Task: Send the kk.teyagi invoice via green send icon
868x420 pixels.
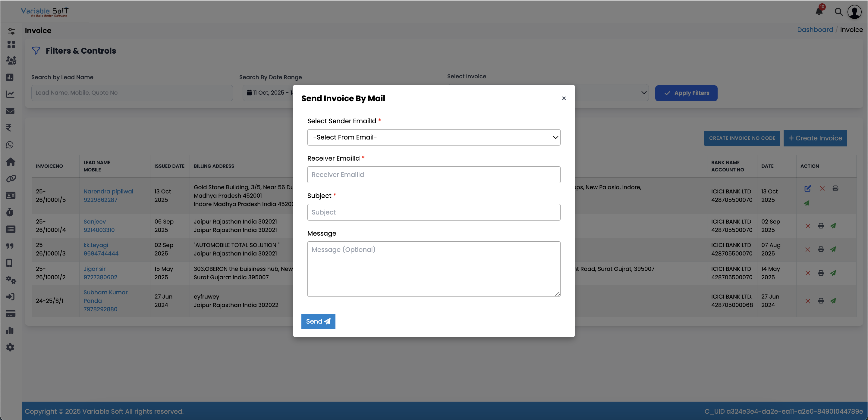Action: pyautogui.click(x=834, y=249)
